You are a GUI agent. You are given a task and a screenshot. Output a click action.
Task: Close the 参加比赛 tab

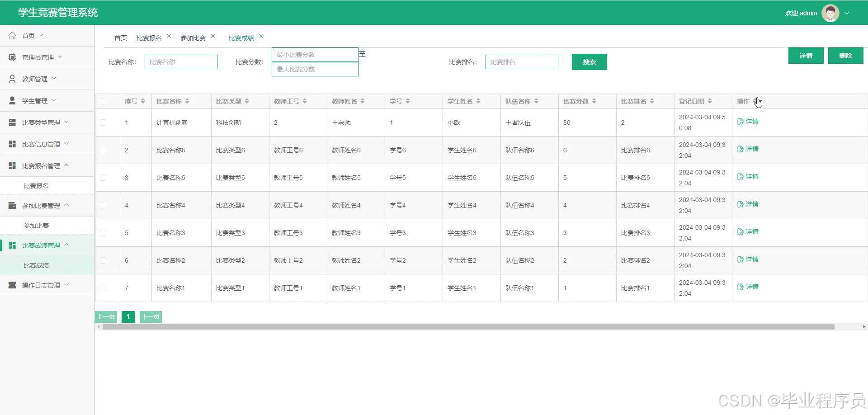(213, 36)
